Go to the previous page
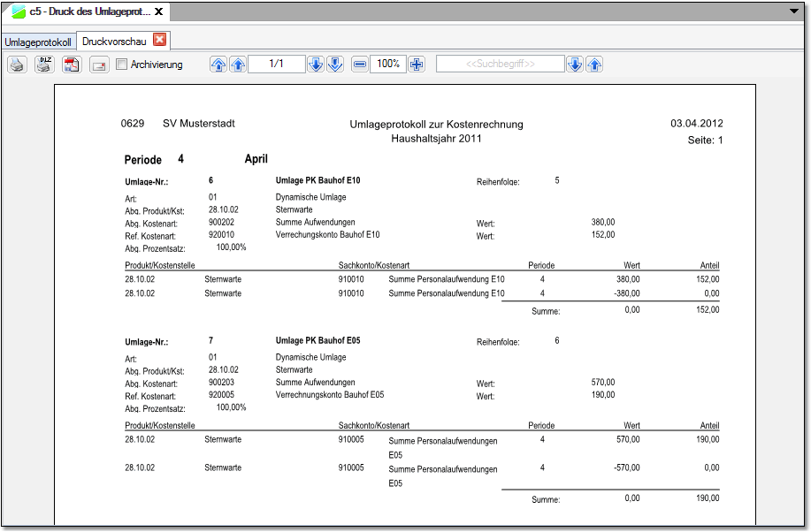The image size is (811, 532). tap(238, 65)
